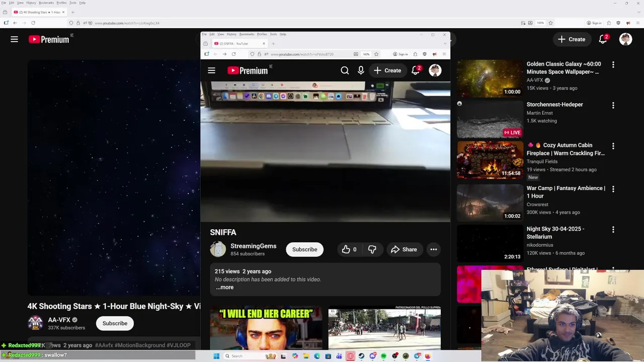The width and height of the screenshot is (644, 362).
Task: Open the guide menu in the inner YouTube window
Action: [x=211, y=70]
